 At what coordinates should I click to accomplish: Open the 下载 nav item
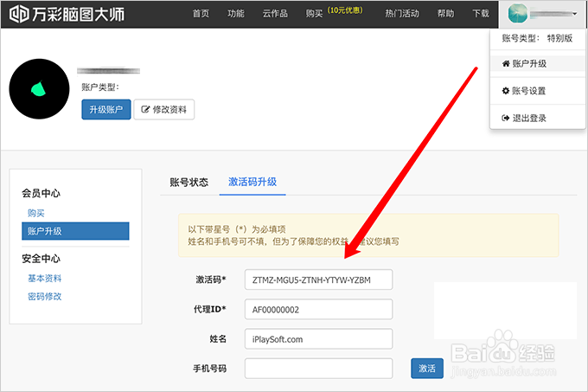point(481,14)
